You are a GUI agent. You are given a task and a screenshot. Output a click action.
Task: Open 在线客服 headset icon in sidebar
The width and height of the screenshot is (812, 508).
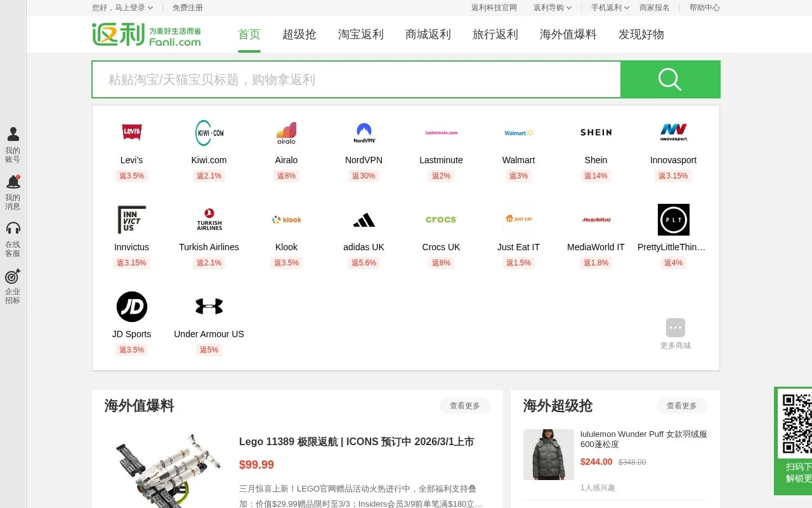tap(13, 229)
